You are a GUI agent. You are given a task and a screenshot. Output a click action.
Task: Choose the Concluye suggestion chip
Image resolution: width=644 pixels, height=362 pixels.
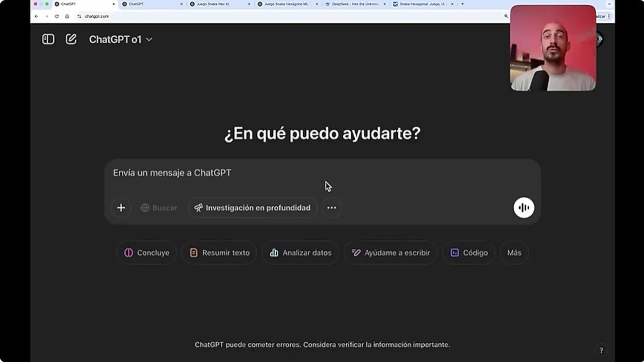pyautogui.click(x=146, y=253)
